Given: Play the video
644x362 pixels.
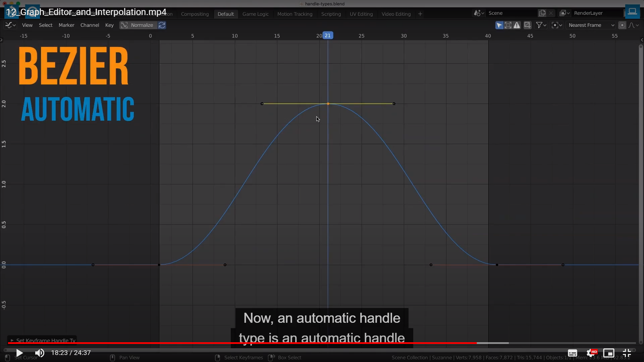Looking at the screenshot, I should click(x=19, y=353).
